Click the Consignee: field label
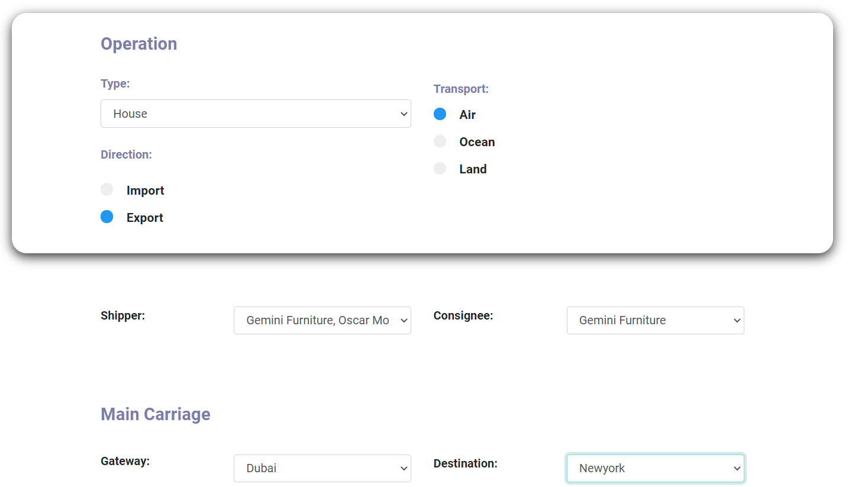Screen dimensions: 868x487 [463, 315]
